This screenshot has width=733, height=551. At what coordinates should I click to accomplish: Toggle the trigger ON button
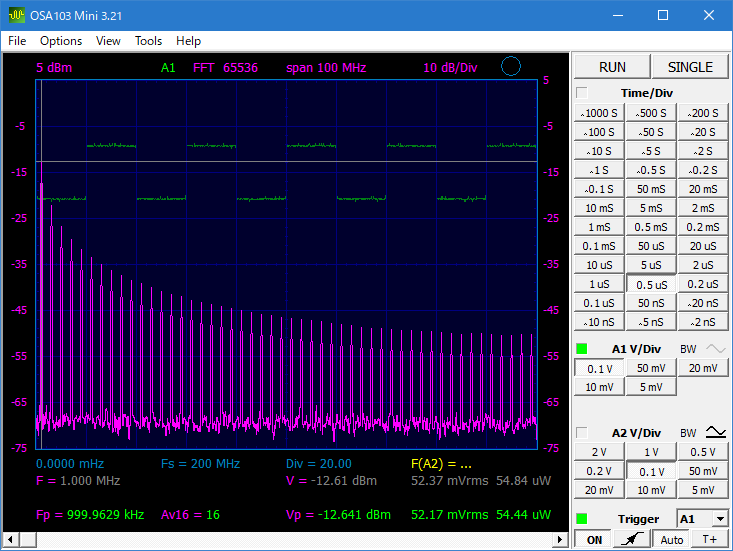594,540
